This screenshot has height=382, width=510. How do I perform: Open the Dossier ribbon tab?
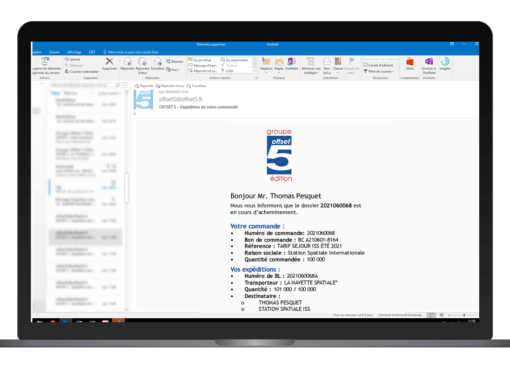pyautogui.click(x=54, y=52)
